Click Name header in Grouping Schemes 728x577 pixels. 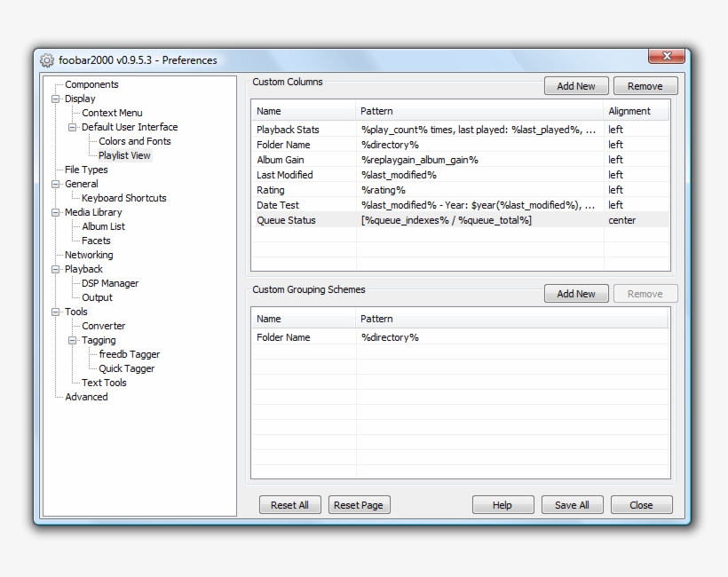tap(305, 319)
